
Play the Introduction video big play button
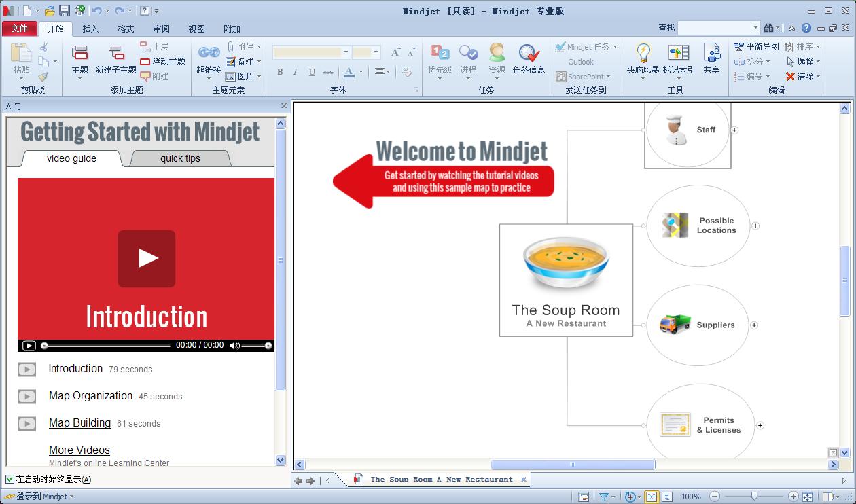tap(147, 258)
